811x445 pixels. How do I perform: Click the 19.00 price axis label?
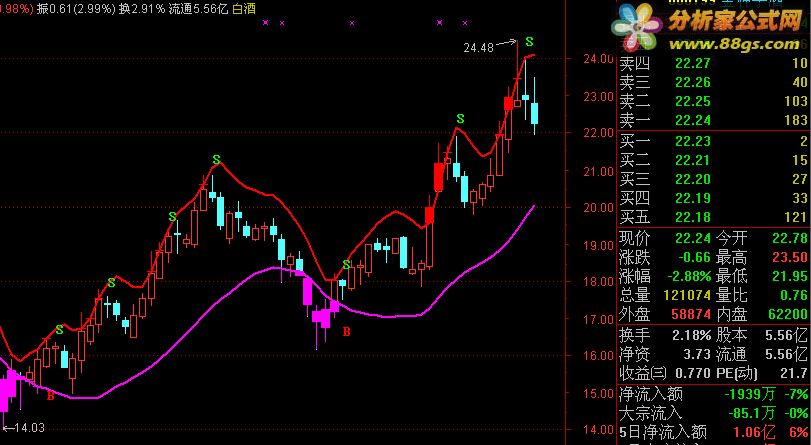click(x=598, y=245)
